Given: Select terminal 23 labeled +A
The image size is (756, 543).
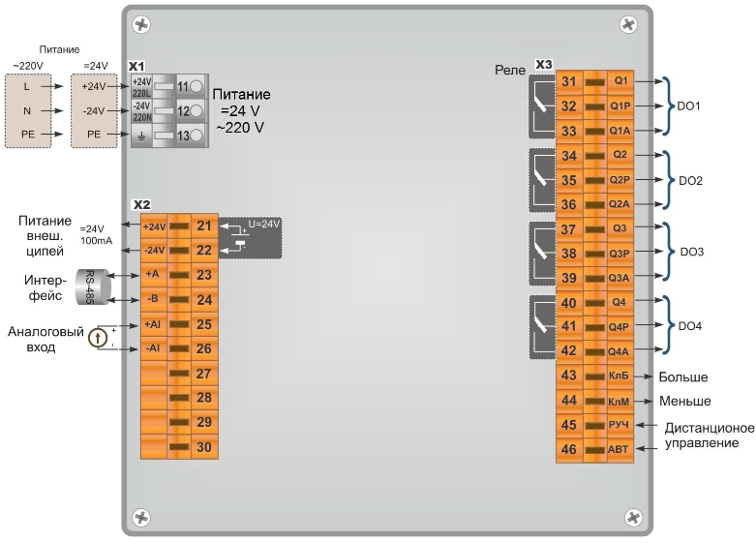Looking at the screenshot, I should 179,275.
